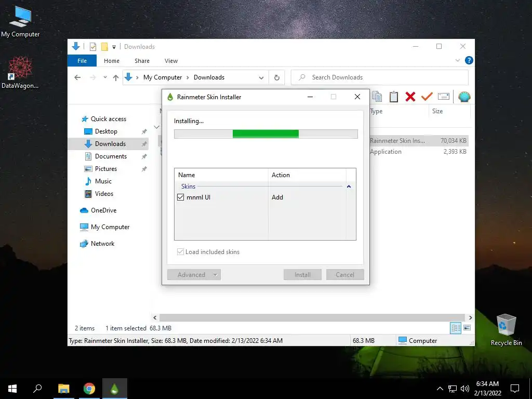The width and height of the screenshot is (532, 399).
Task: Open My Computer desktop icon
Action: pos(20,21)
